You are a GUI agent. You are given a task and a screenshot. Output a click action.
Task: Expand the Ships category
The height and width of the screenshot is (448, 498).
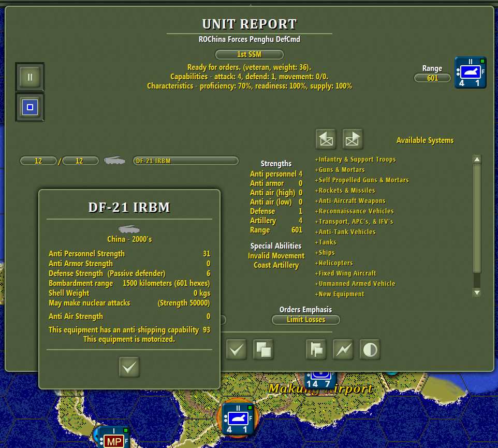point(325,253)
